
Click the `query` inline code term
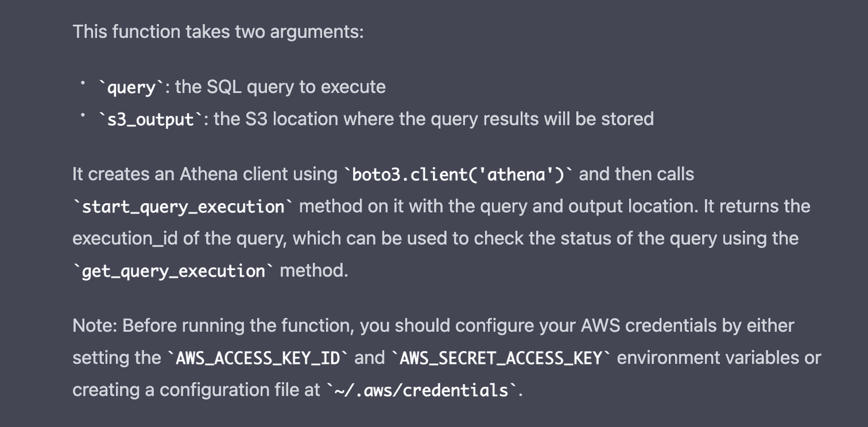pos(131,87)
